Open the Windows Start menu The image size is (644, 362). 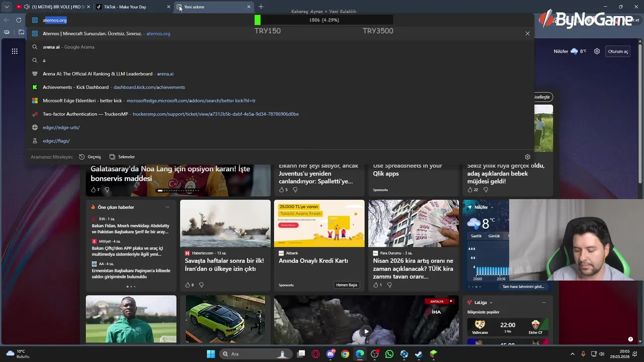click(211, 354)
